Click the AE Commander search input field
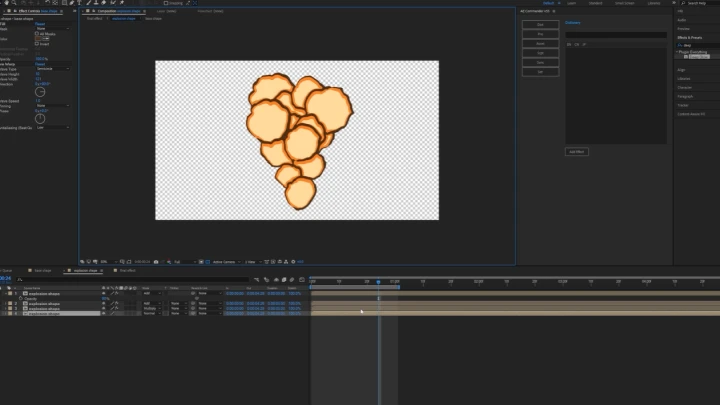Viewport: 720px width, 405px height. point(616,35)
